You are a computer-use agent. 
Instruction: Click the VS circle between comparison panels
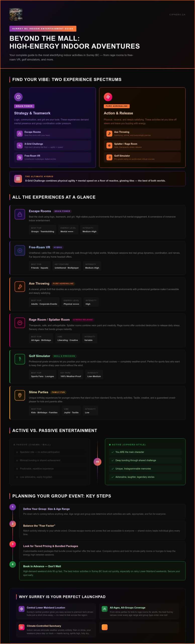[97, 462]
